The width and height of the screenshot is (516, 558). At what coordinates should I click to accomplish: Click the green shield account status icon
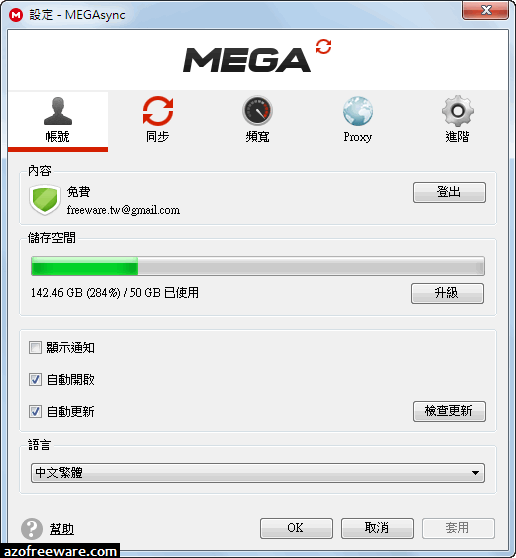coord(44,199)
